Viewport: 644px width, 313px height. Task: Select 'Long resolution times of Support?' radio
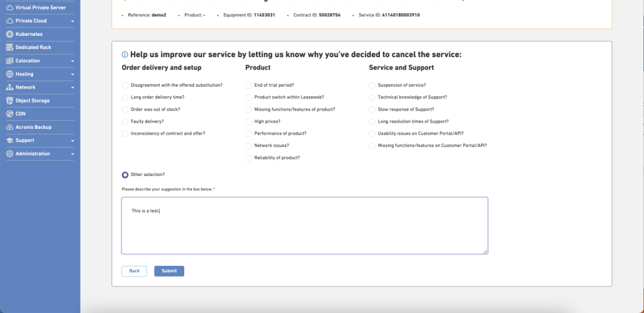(x=372, y=122)
